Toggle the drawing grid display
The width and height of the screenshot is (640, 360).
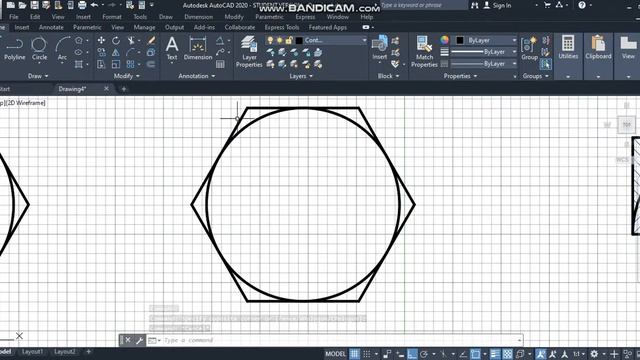[x=354, y=354]
